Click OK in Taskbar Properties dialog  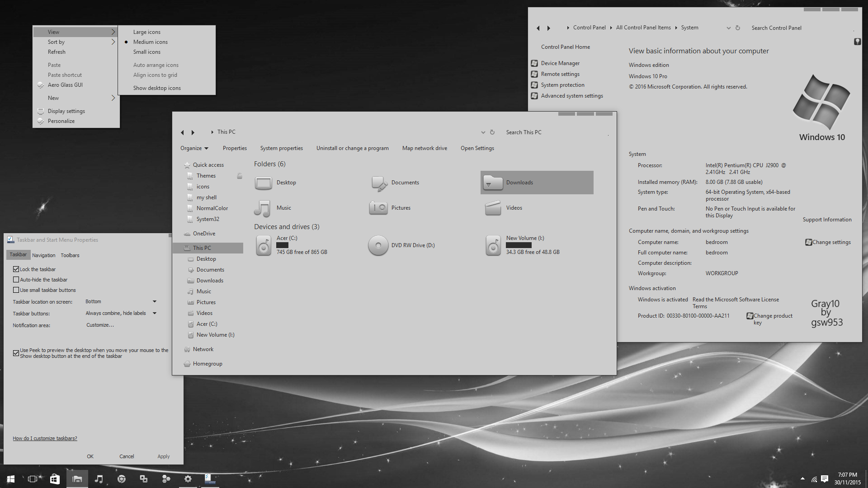click(90, 456)
